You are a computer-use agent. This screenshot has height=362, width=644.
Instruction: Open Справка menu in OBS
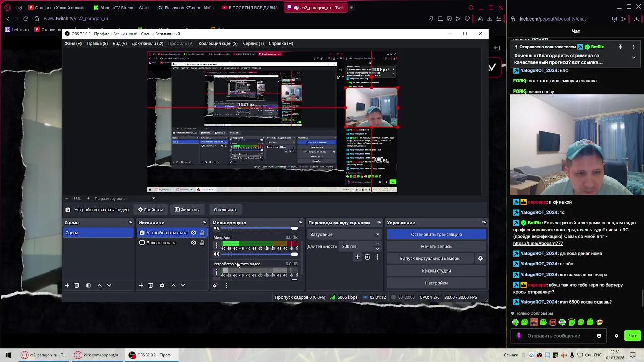[x=281, y=43]
